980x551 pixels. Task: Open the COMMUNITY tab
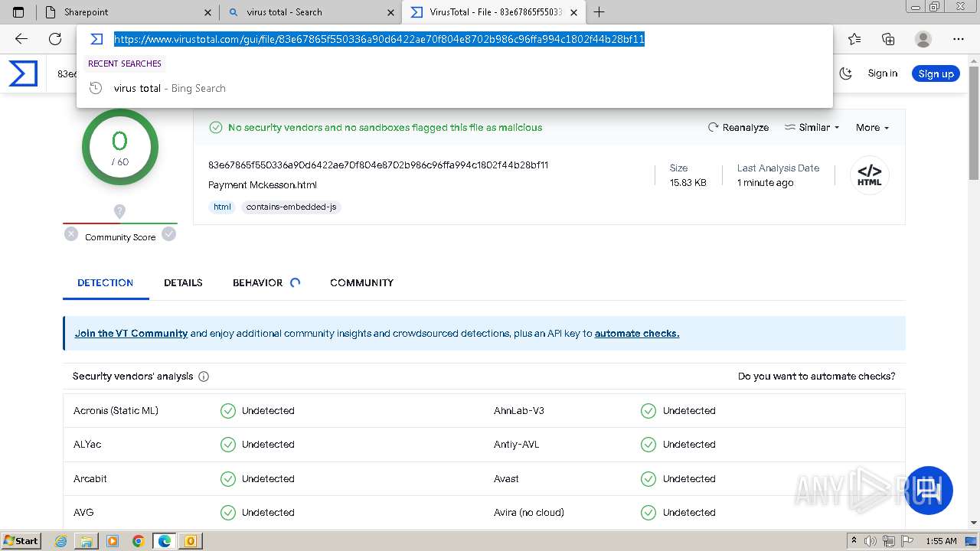point(361,282)
